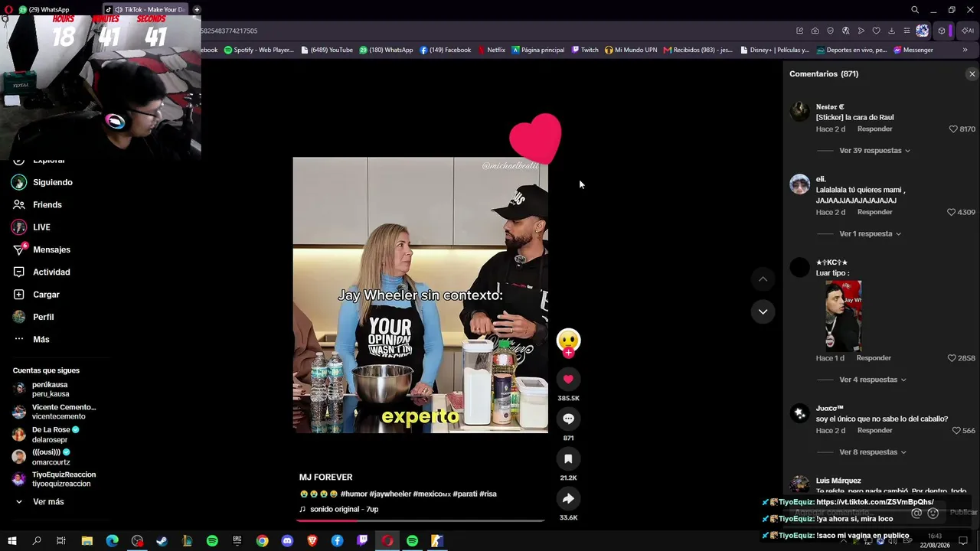This screenshot has height=551, width=980.
Task: Click the #jaywheeler hashtag
Action: coord(390,494)
